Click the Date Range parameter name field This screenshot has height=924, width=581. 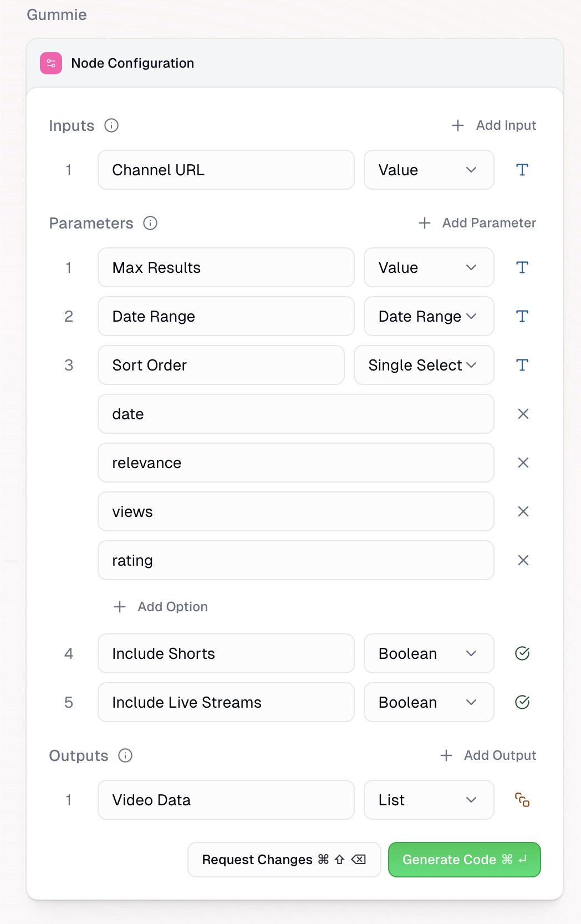[x=226, y=316]
